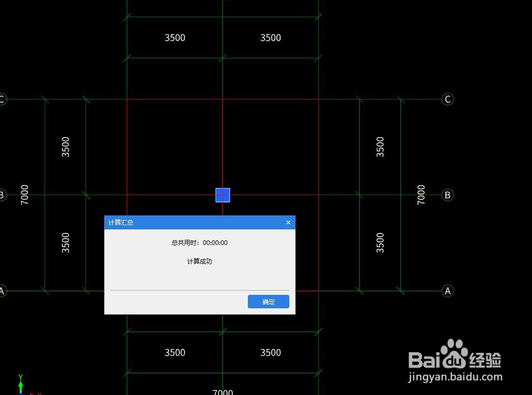Click the axis label A on the right
This screenshot has width=532, height=395.
click(x=447, y=291)
